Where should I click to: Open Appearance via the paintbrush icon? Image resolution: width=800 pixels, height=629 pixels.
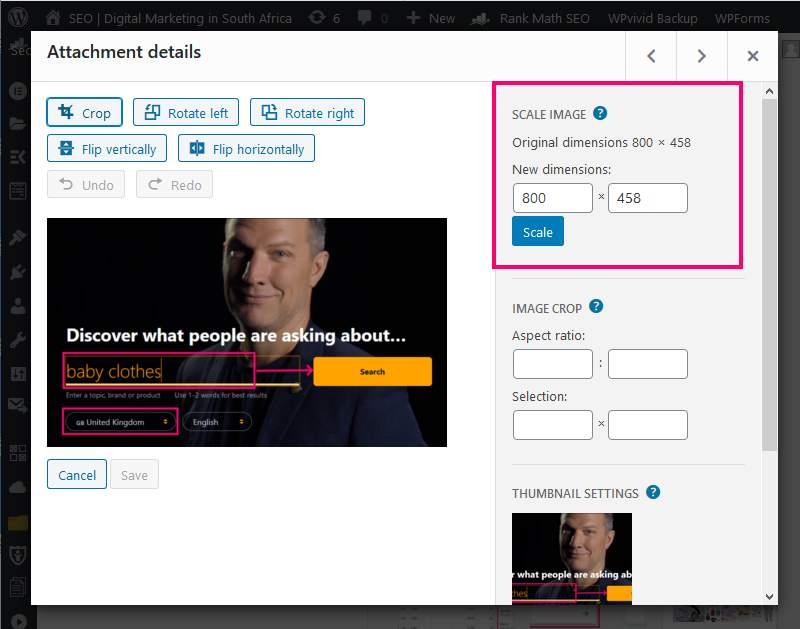[18, 238]
